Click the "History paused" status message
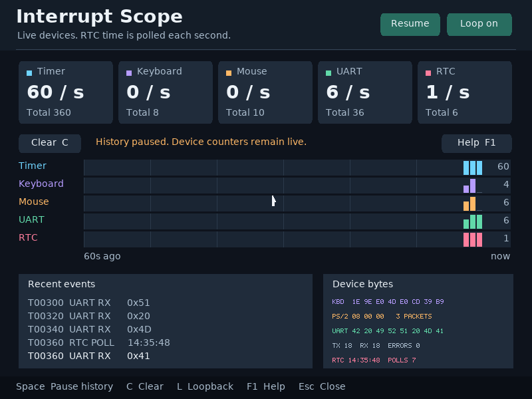532x399 pixels. pyautogui.click(x=201, y=142)
